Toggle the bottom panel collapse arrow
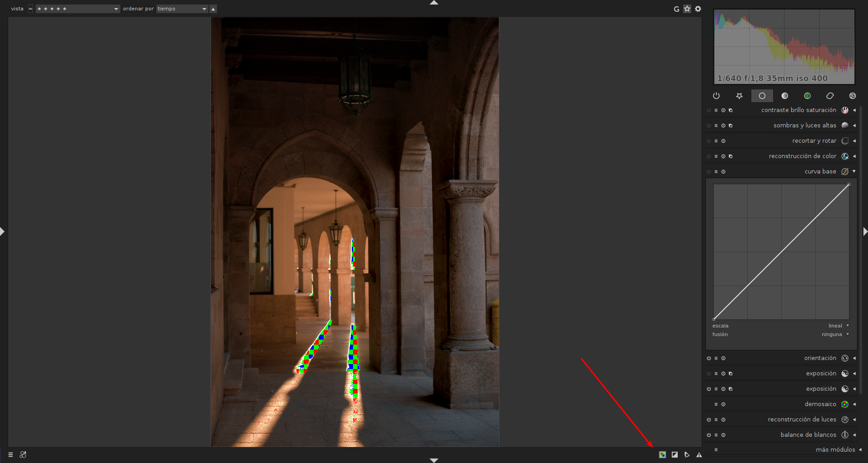This screenshot has width=868, height=463. (x=434, y=460)
